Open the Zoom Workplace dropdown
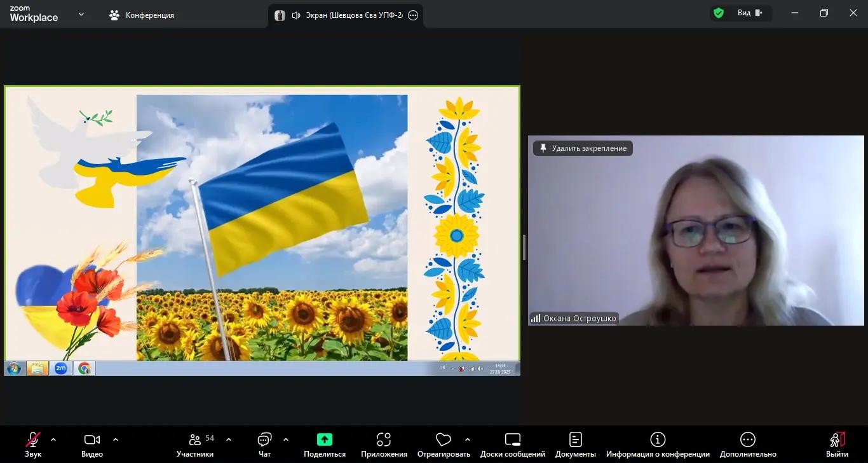The height and width of the screenshot is (463, 868). (79, 13)
